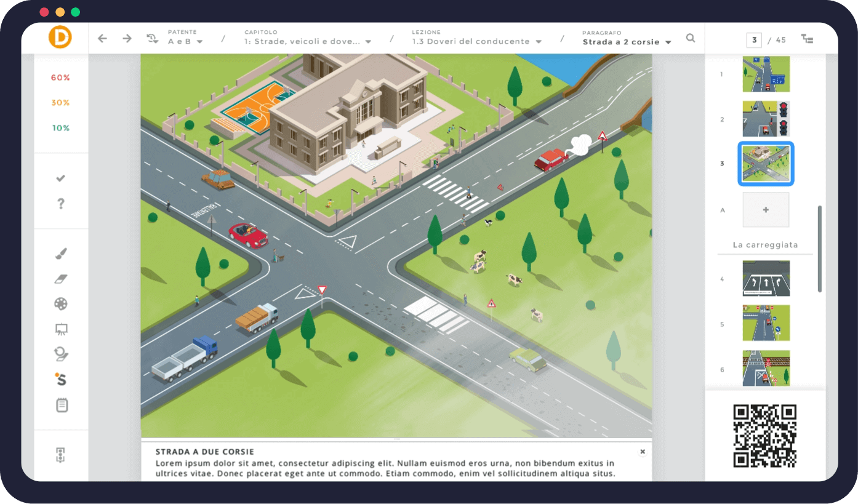
Task: Expand the Capitolo dropdown
Action: 308,42
